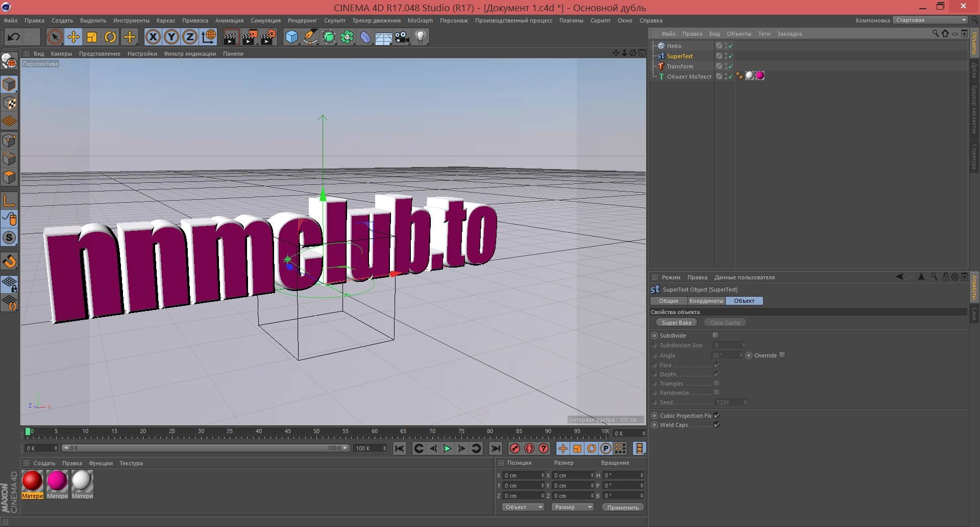Click Render View clapboard icon
The image size is (980, 527).
(231, 37)
